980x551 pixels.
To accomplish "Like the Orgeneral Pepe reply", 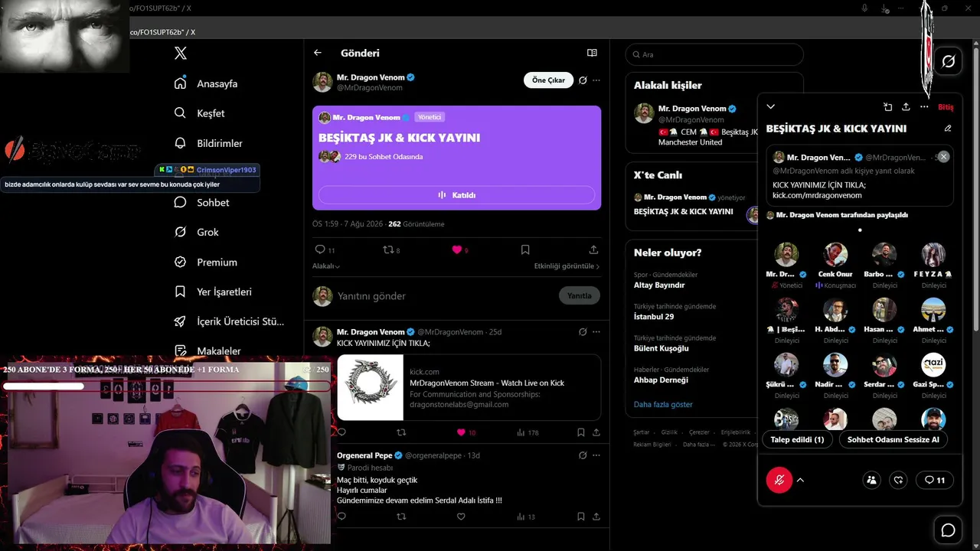I will pos(461,517).
